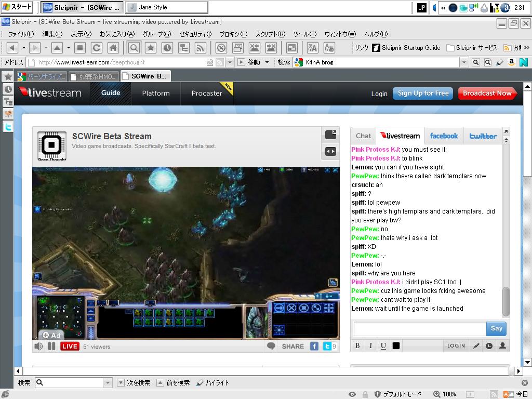Viewport: 532px width, 399px height.
Task: Click the clock icon in the chat toolbar
Action: 489,345
